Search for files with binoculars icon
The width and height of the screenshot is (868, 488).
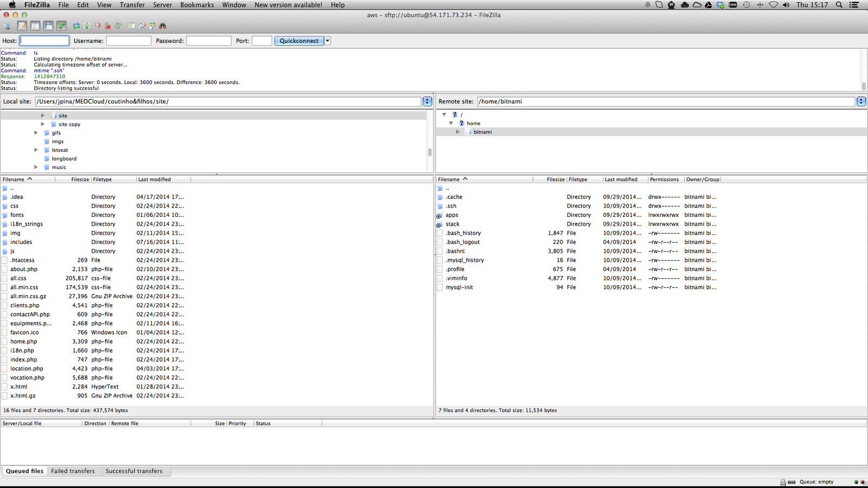[x=163, y=26]
